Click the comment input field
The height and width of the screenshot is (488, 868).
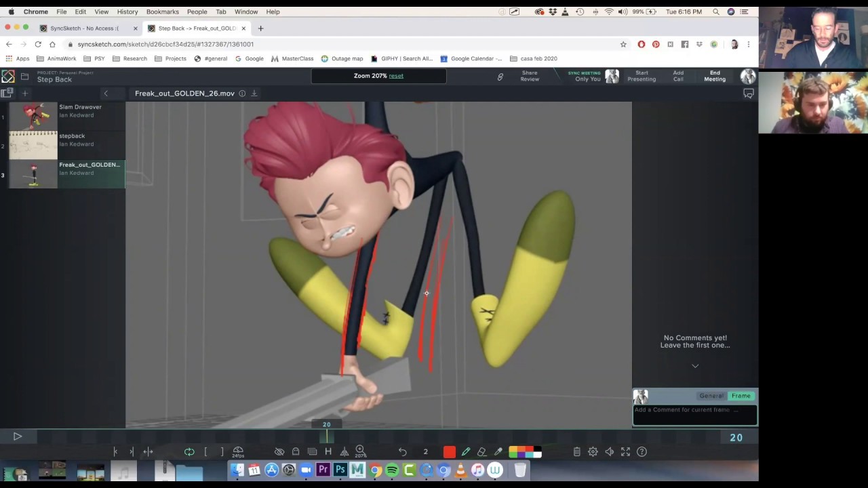click(695, 414)
